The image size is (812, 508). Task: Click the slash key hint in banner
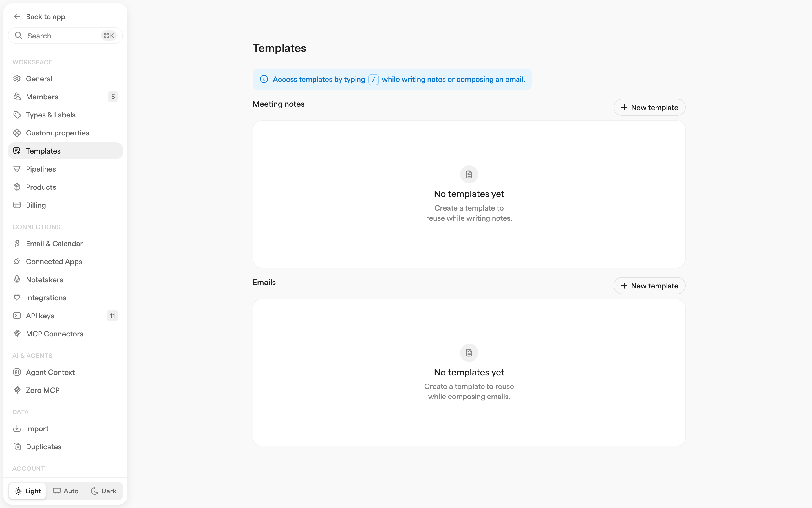tap(374, 80)
